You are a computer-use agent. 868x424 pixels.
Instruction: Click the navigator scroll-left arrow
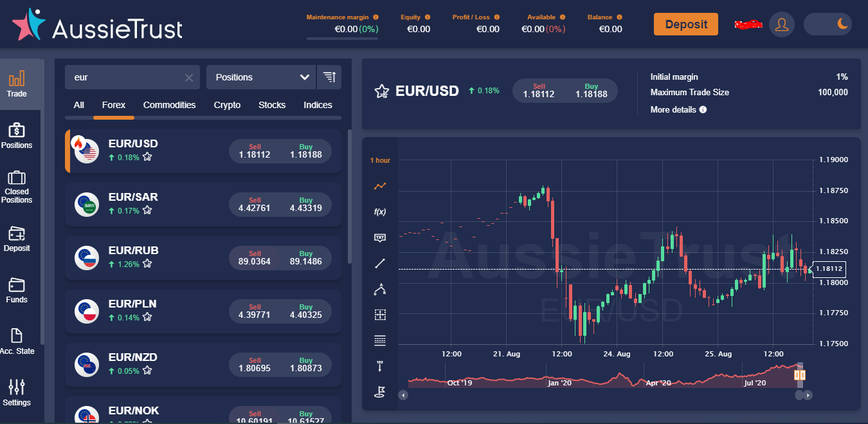(403, 395)
